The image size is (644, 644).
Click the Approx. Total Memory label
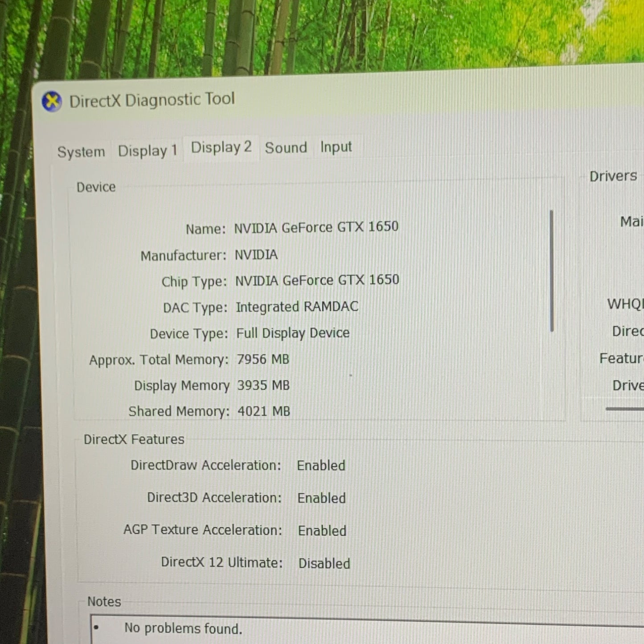click(159, 360)
